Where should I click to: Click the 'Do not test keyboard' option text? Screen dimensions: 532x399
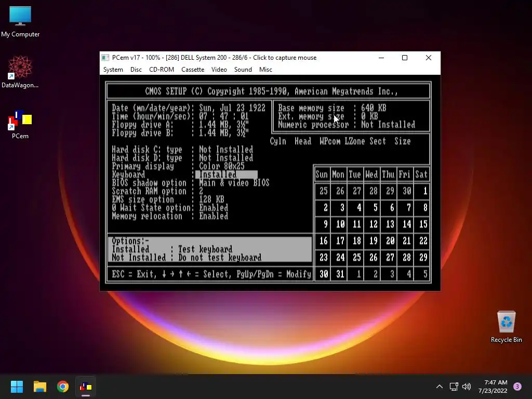(220, 258)
